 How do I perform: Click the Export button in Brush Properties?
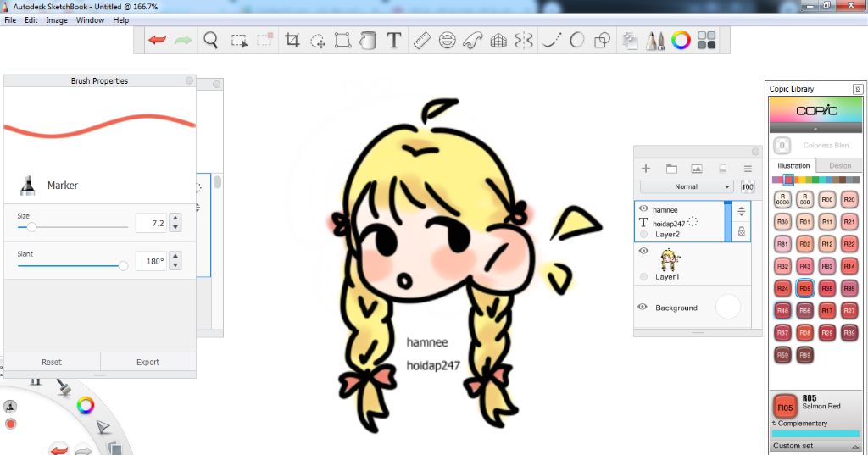[147, 362]
